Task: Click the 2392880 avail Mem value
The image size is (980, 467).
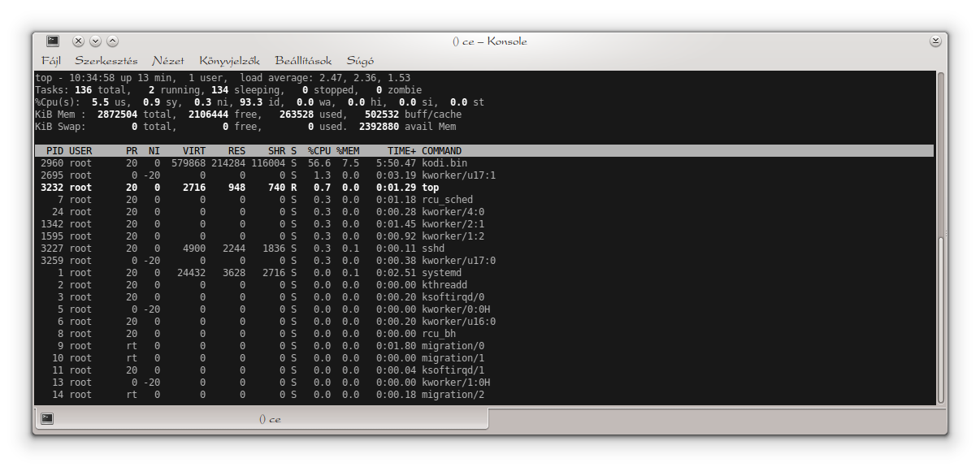Action: [x=407, y=127]
